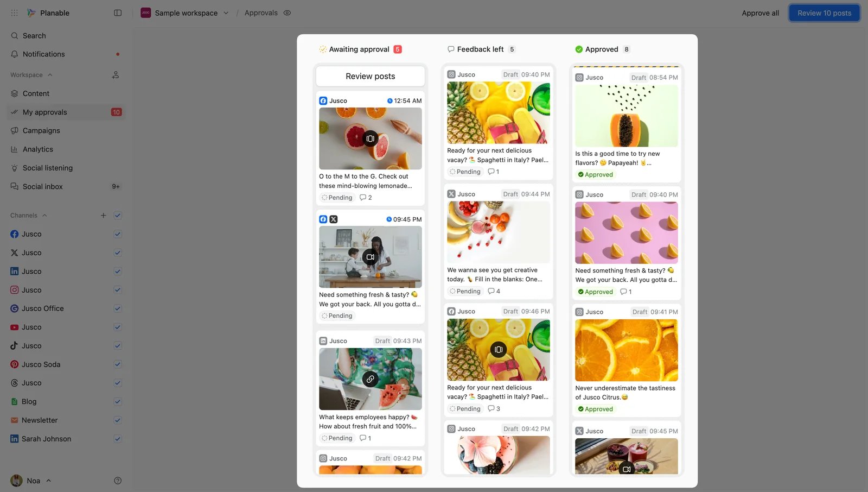868x492 pixels.
Task: Collapse the Channels section chevron
Action: (x=44, y=216)
